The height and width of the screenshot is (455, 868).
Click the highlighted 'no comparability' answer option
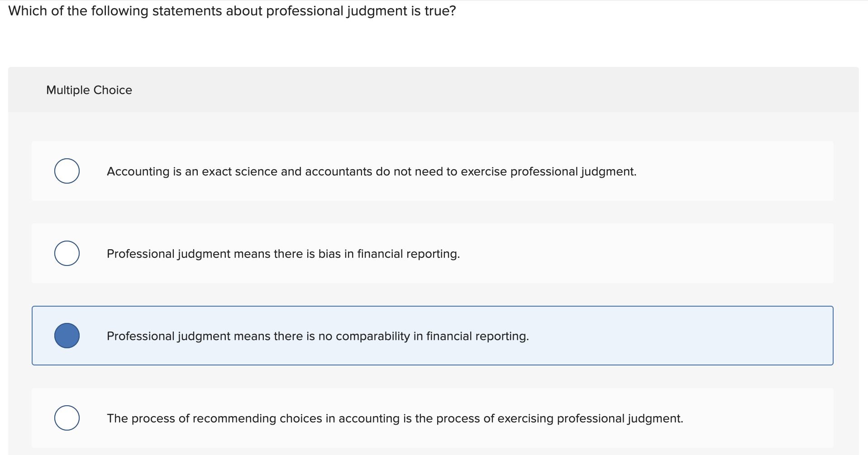[318, 335]
